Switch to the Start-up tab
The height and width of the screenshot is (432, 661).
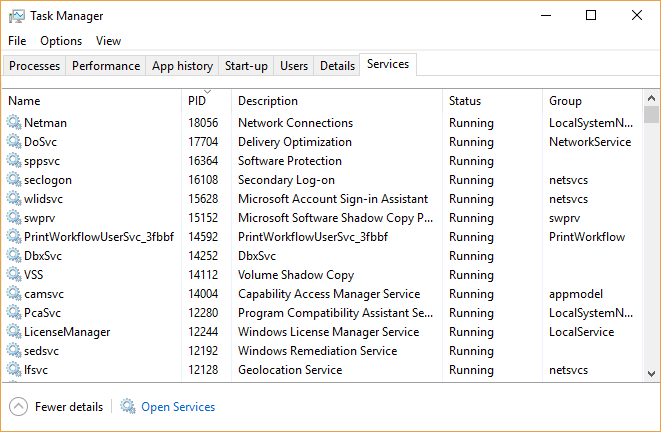click(x=246, y=66)
